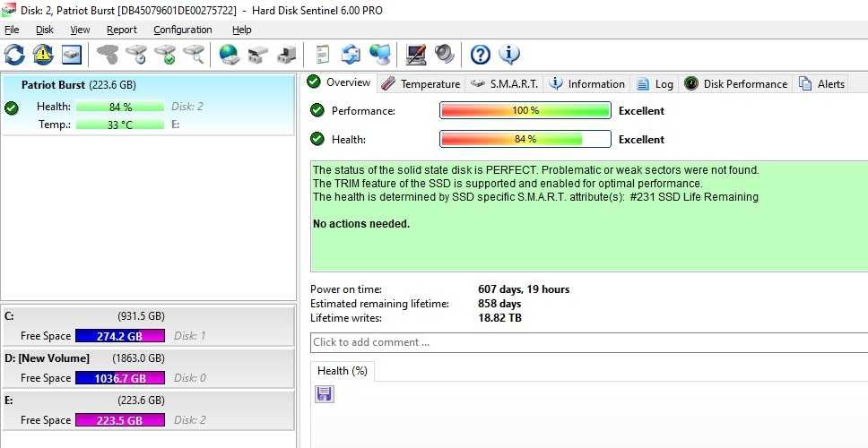Open the Help menu

(x=241, y=30)
